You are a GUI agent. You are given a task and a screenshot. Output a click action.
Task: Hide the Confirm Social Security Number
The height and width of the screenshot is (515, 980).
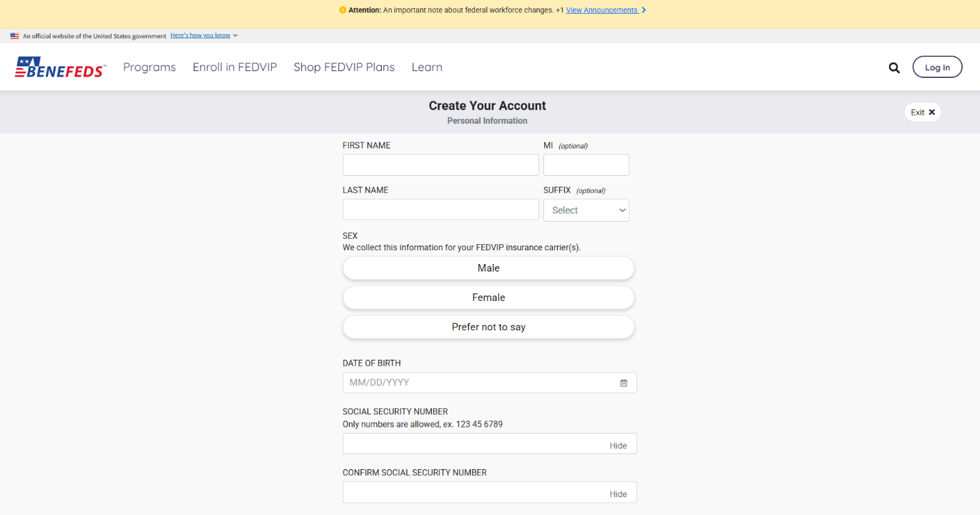[x=618, y=494]
